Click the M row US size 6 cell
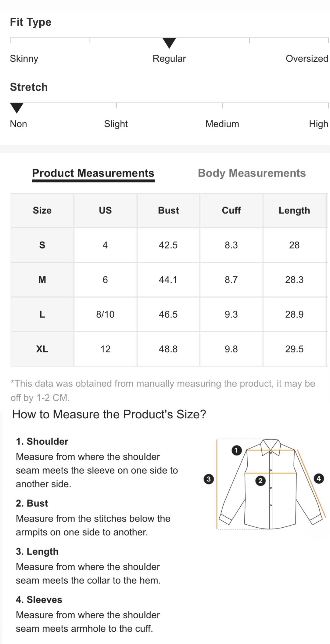Image resolution: width=330 pixels, height=644 pixels. 105,280
